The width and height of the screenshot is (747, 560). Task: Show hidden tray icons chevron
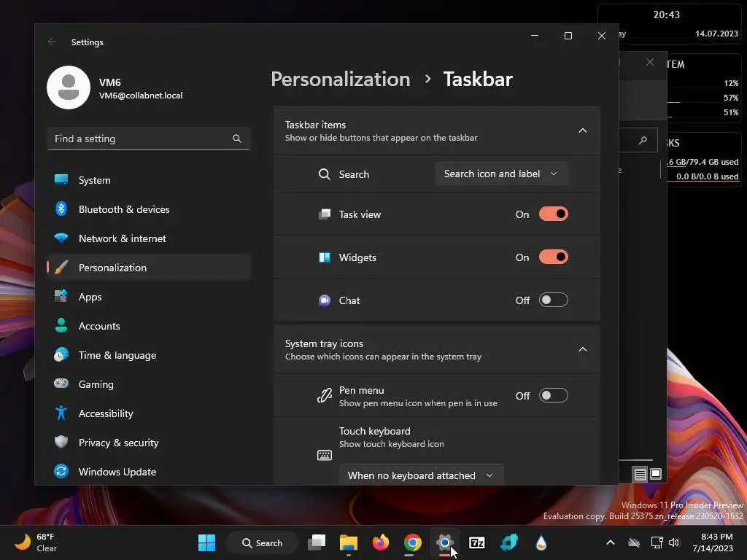click(611, 542)
